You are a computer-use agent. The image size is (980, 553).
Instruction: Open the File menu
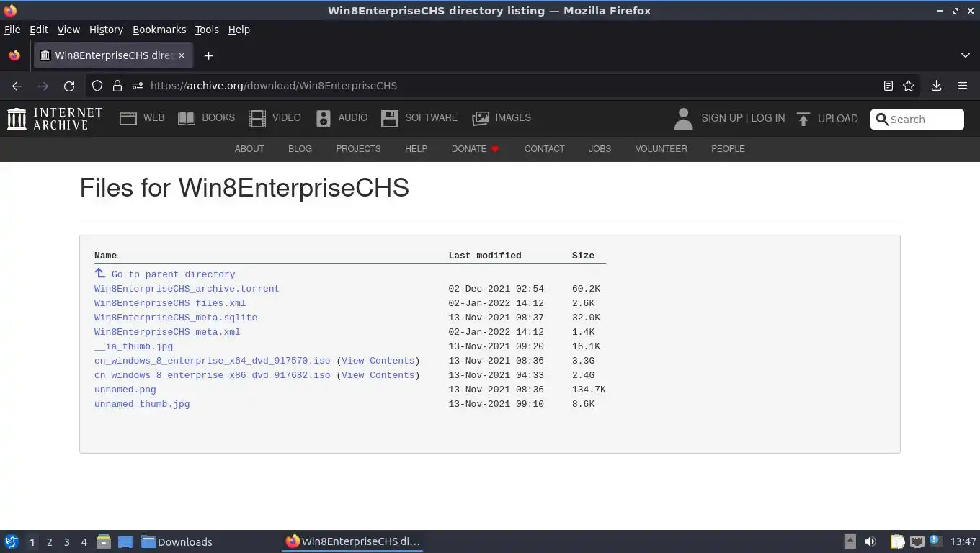12,30
